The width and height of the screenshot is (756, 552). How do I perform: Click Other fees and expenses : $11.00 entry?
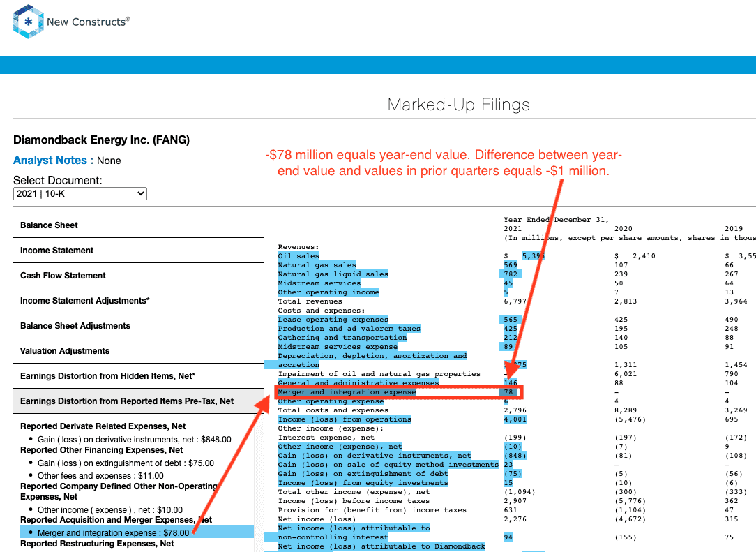coord(100,476)
